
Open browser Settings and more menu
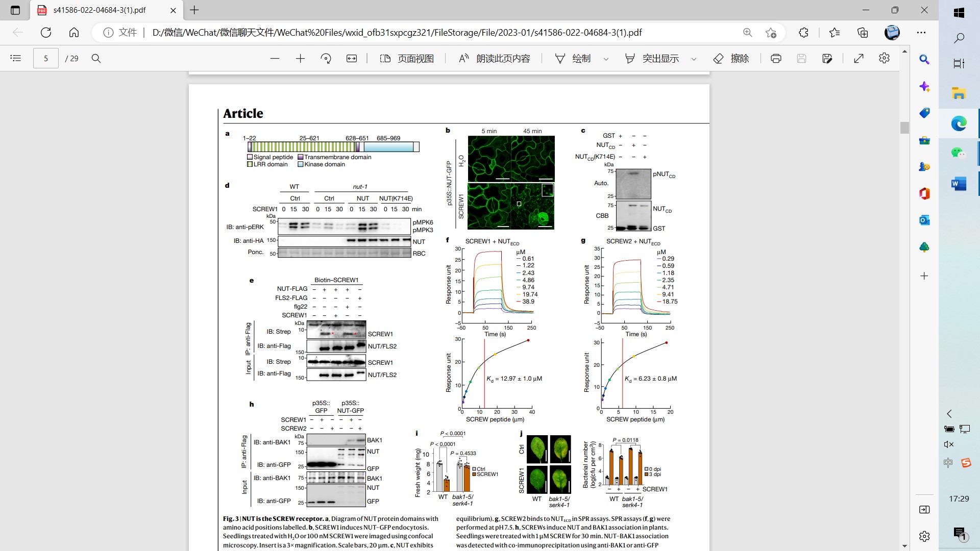click(921, 33)
